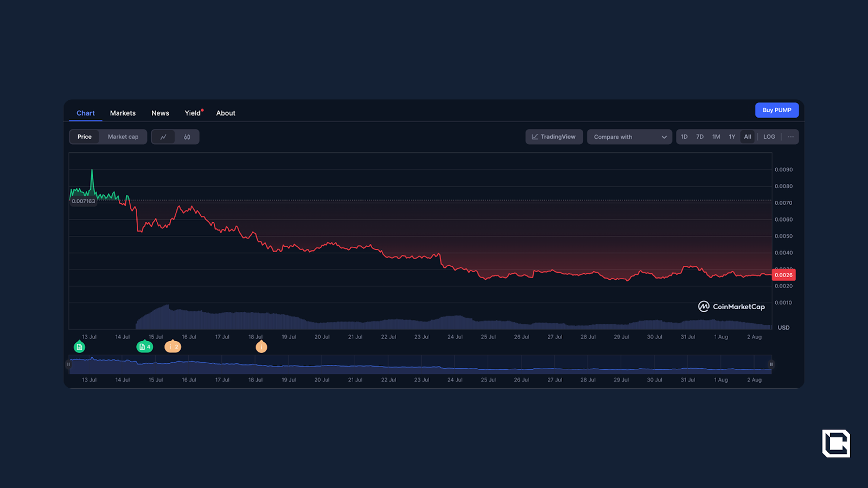The image size is (868, 488).
Task: Click the Buy PUMP button
Action: tap(776, 110)
